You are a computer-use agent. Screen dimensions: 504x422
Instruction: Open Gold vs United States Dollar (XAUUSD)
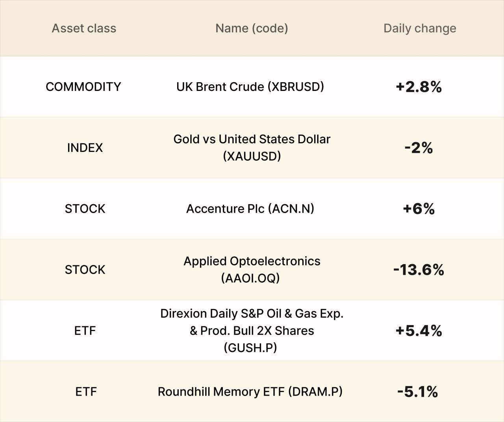(x=252, y=148)
